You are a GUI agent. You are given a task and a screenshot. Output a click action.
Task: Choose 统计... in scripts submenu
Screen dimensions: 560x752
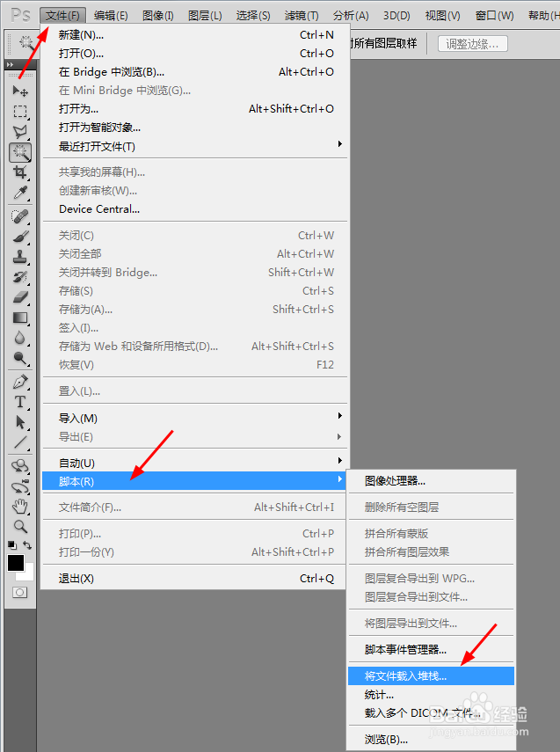click(431, 695)
